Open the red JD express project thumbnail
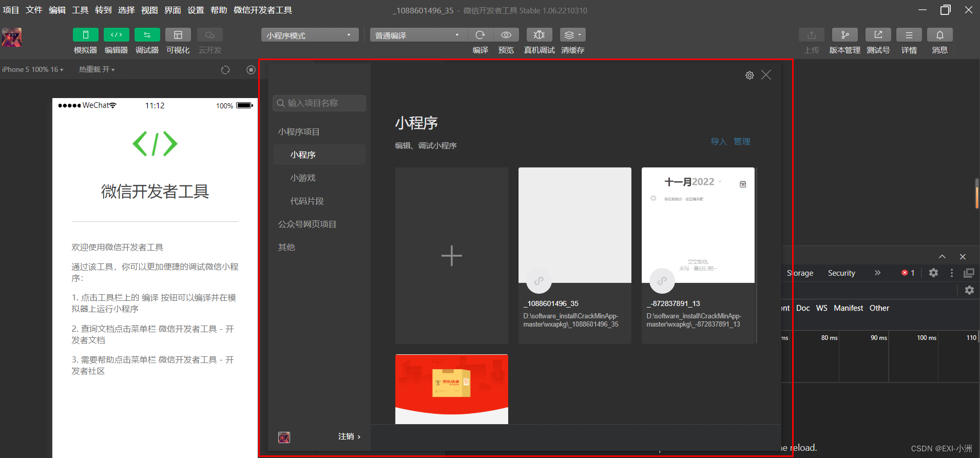Screen dimensions: 980x458 (x=452, y=389)
